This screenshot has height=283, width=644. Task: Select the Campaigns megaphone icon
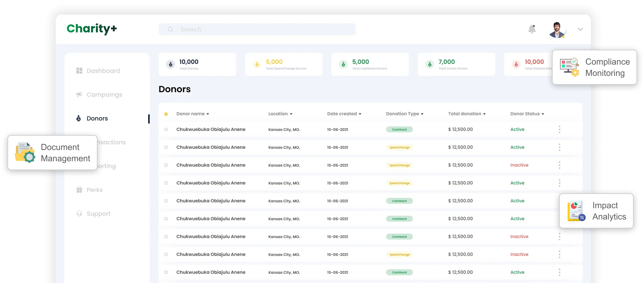(x=79, y=94)
